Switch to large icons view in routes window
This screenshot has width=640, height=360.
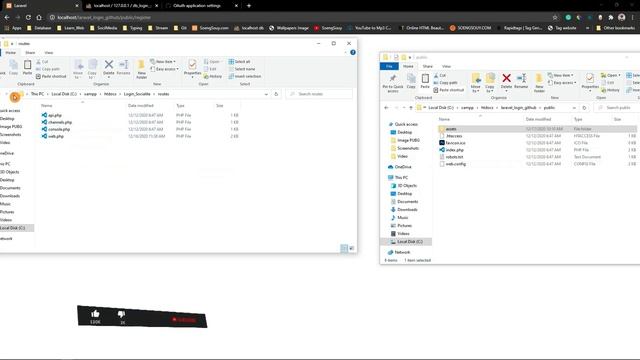coord(351,248)
